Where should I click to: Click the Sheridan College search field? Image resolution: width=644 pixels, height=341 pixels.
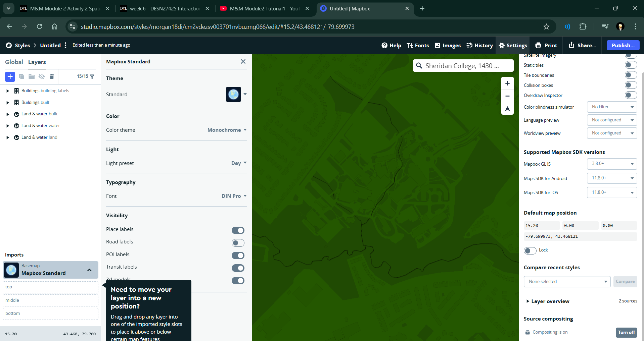click(463, 66)
